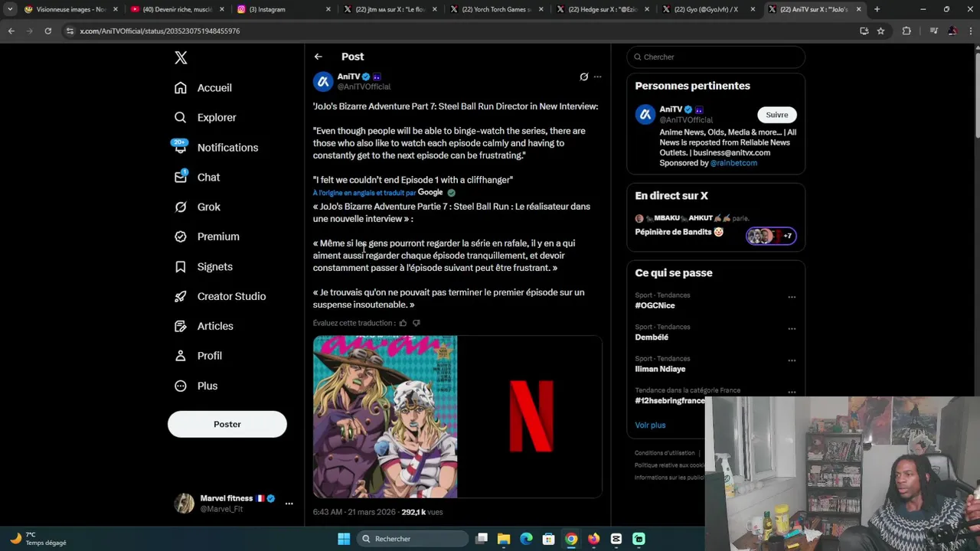Viewport: 980px width, 551px height.
Task: Open options for Iliman Ndiaye trend
Action: tap(792, 360)
